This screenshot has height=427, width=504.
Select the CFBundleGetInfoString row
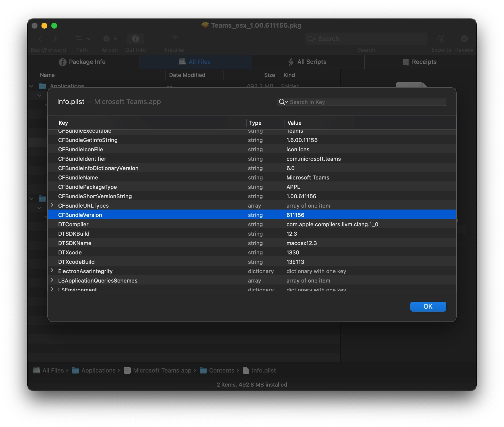[252, 140]
